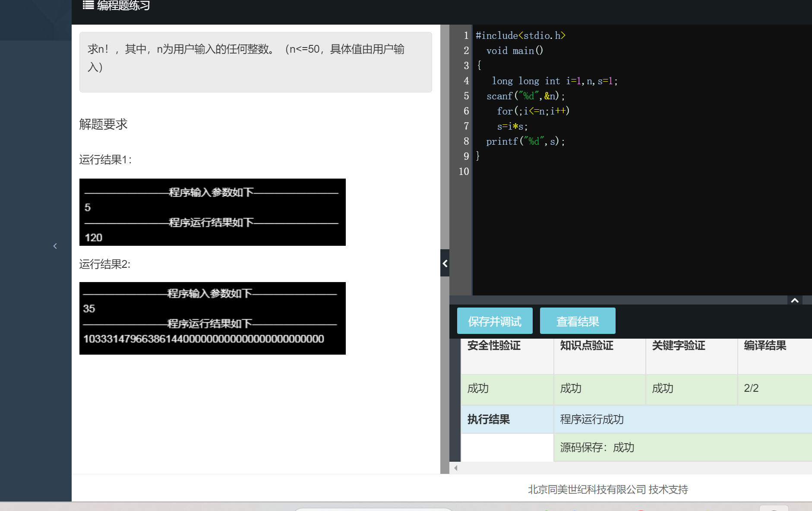This screenshot has width=812, height=511.
Task: Click the 知识点验证 column header
Action: tap(587, 346)
